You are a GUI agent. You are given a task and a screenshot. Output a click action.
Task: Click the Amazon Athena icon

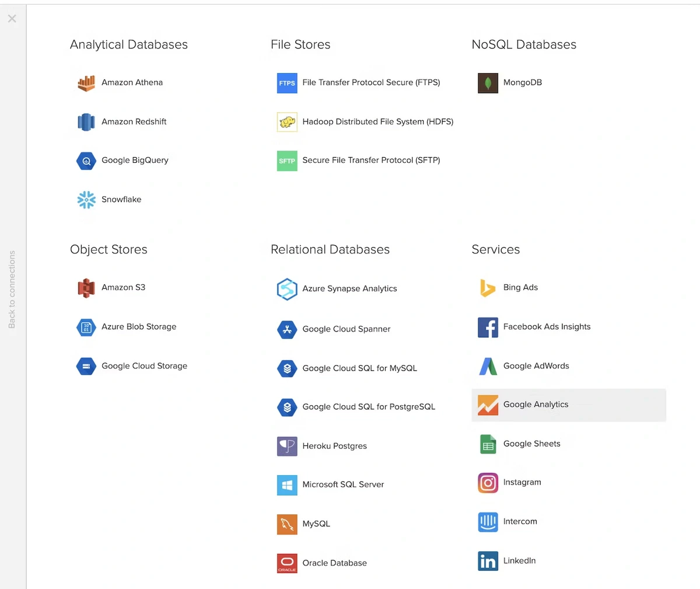coord(86,83)
